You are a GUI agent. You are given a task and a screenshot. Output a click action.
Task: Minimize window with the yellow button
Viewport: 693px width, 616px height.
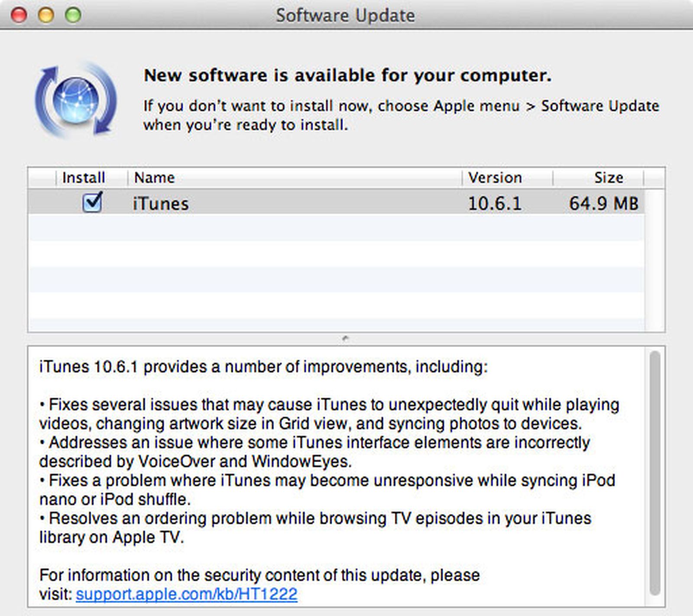tap(46, 15)
